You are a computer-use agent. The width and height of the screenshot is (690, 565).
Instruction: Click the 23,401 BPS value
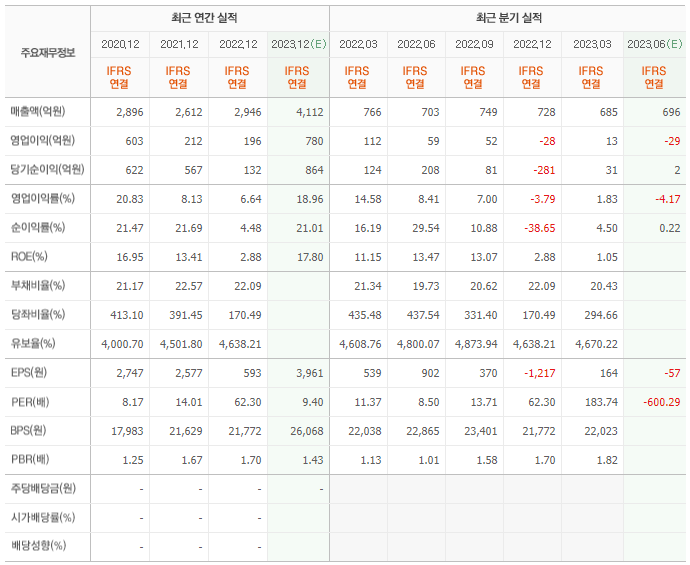[x=481, y=431]
